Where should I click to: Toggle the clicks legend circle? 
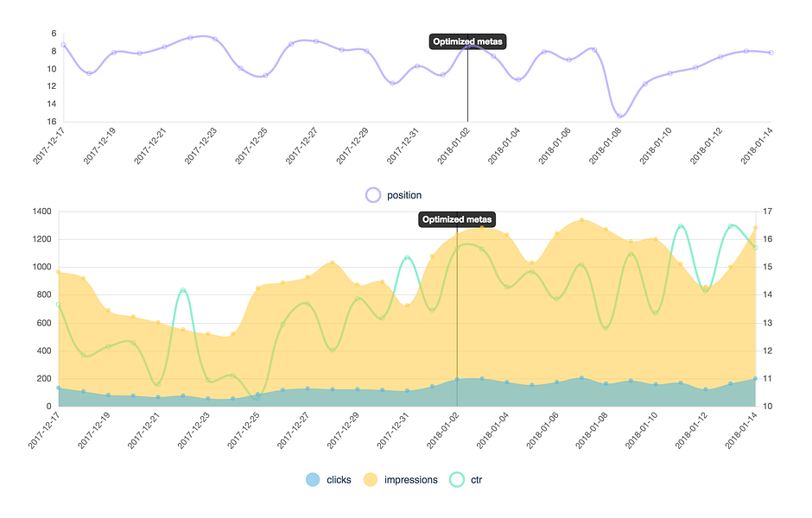coord(313,480)
